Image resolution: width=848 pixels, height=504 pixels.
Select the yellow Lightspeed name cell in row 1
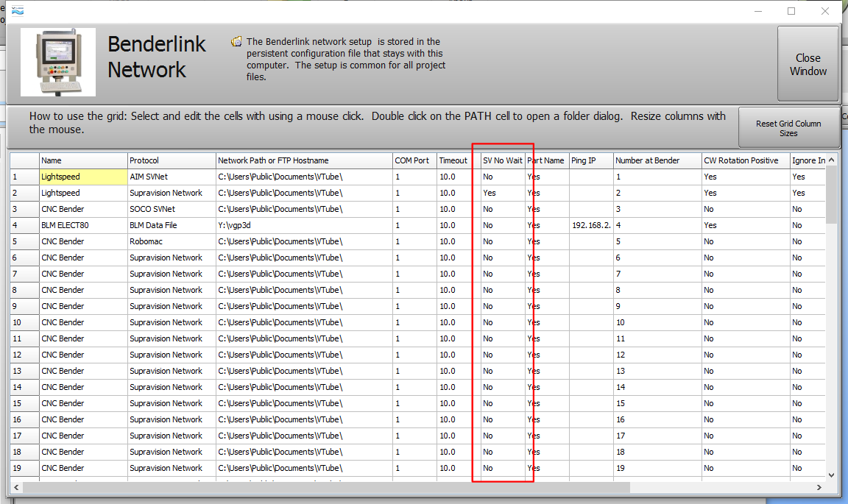(83, 177)
